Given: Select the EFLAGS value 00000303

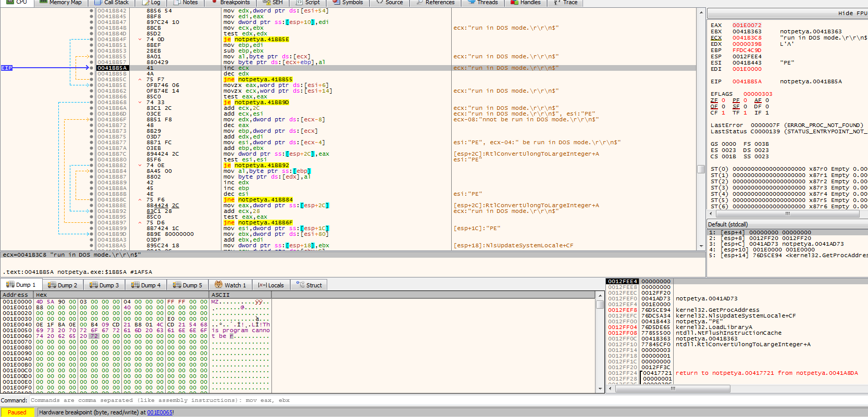Looking at the screenshot, I should [x=758, y=94].
